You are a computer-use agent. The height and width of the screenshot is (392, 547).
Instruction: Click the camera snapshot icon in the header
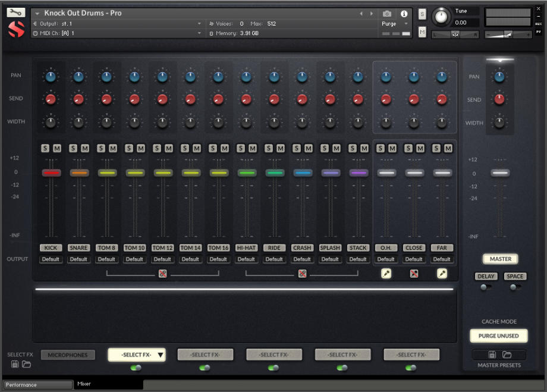pos(388,14)
